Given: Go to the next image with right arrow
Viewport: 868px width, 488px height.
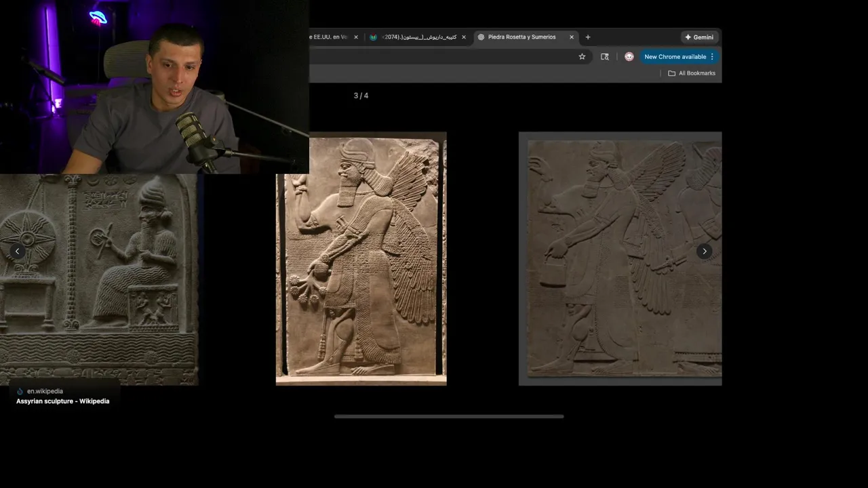Looking at the screenshot, I should pos(705,251).
